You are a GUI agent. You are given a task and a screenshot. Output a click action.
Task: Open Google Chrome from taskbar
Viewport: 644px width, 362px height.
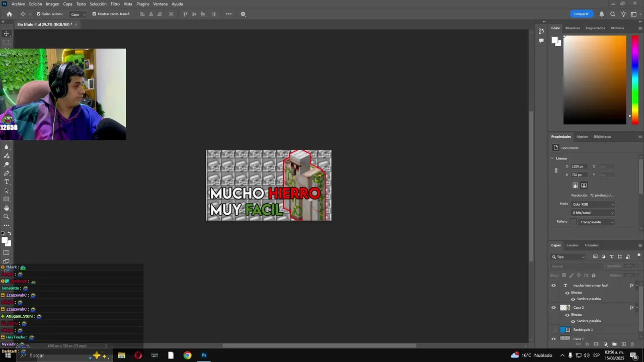pyautogui.click(x=187, y=355)
